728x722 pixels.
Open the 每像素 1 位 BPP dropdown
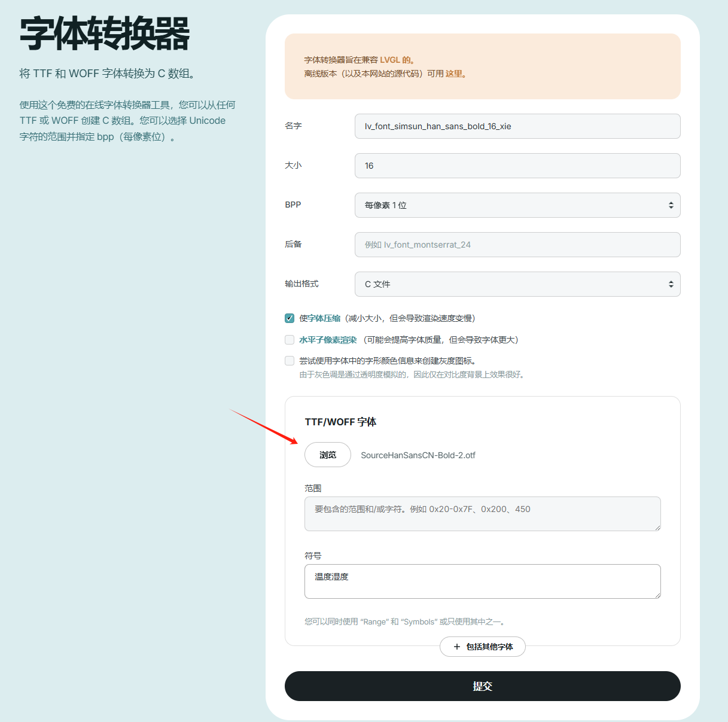click(x=517, y=205)
